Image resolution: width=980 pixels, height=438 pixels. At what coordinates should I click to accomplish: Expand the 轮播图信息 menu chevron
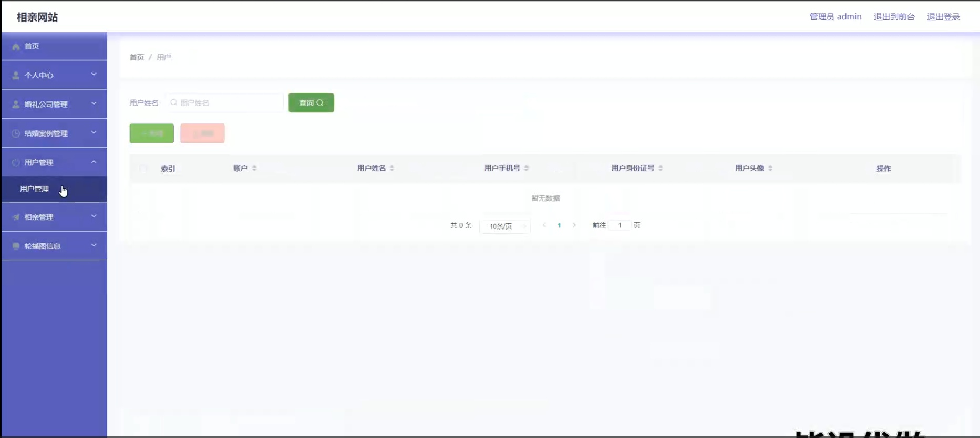pos(94,245)
